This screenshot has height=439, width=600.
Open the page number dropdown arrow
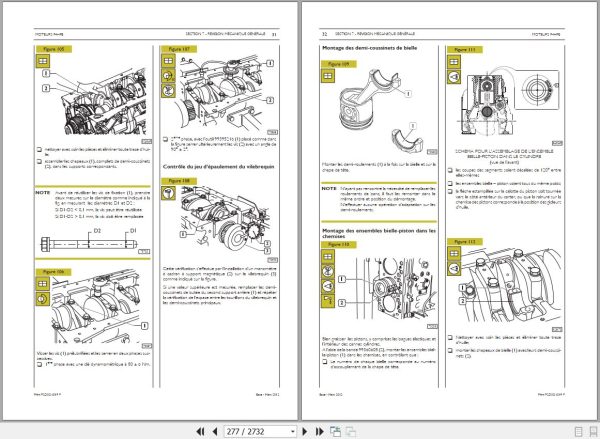(x=293, y=431)
